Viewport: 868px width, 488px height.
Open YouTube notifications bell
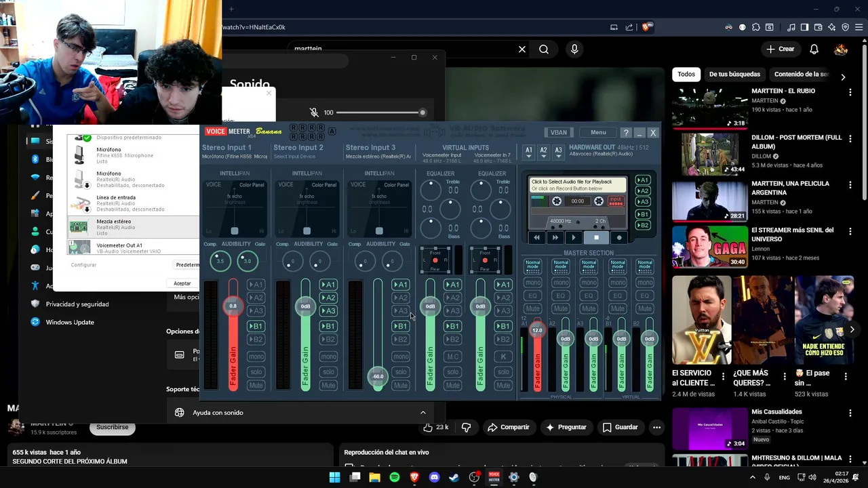click(814, 49)
